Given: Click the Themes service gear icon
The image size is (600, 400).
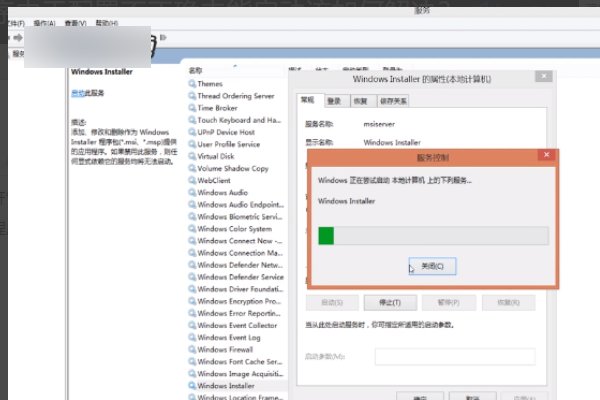Looking at the screenshot, I should pyautogui.click(x=192, y=83).
